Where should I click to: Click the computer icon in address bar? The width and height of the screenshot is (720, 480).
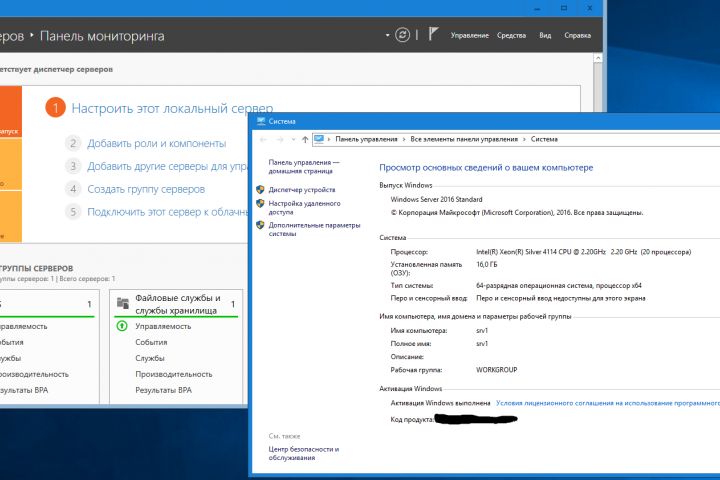pos(319,139)
